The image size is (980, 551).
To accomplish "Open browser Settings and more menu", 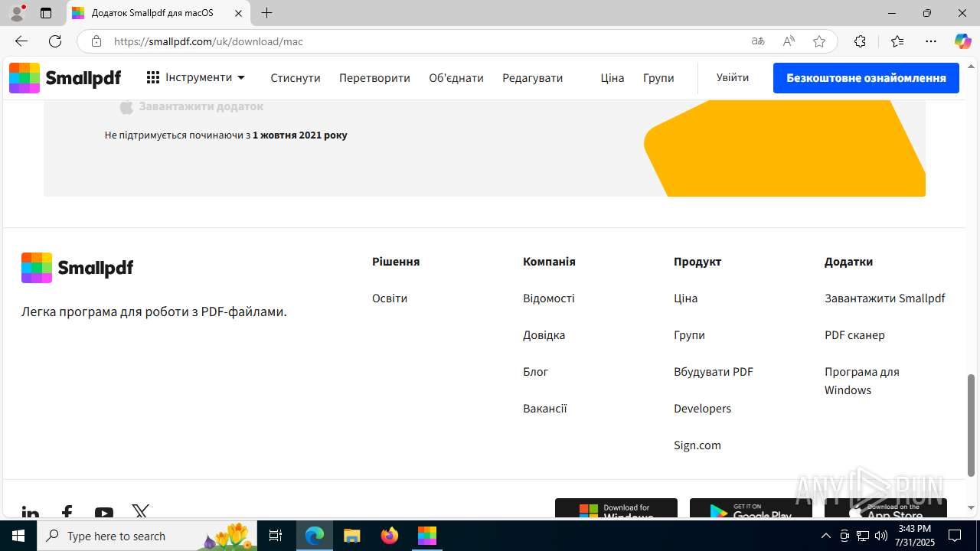I will [931, 41].
